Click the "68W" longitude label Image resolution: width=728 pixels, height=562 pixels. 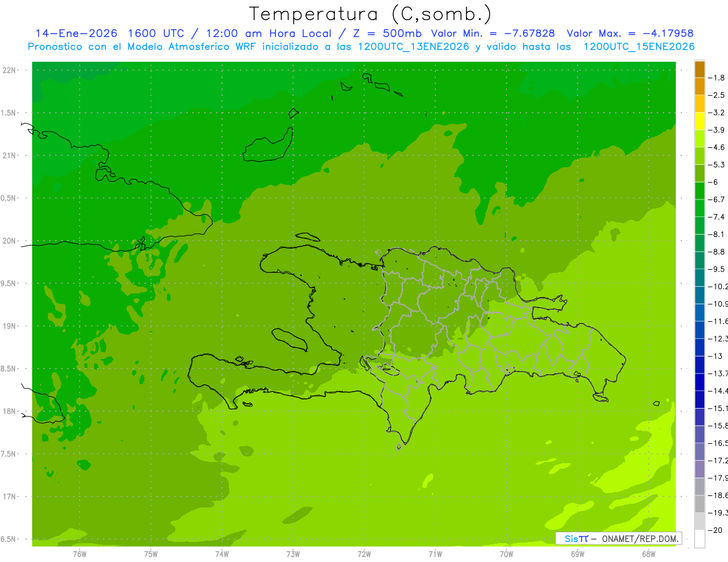click(x=649, y=554)
